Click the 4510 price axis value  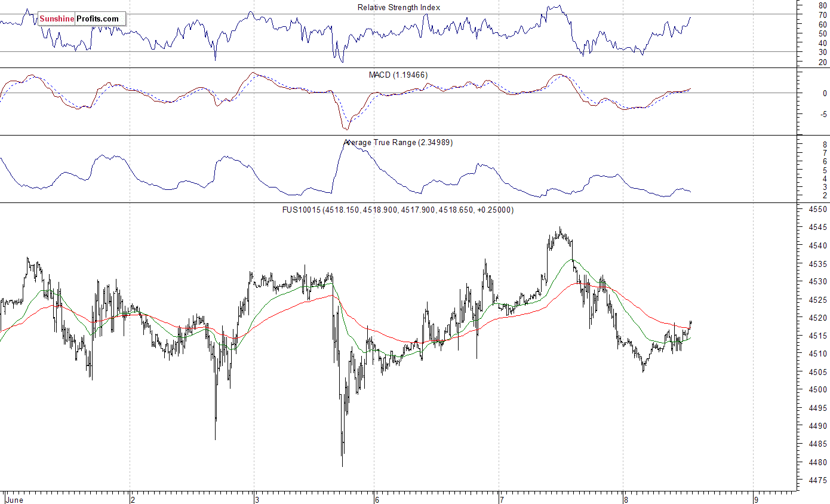tap(818, 354)
